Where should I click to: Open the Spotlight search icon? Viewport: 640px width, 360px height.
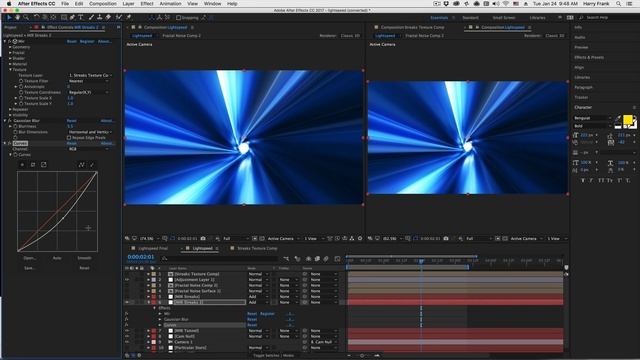click(619, 4)
